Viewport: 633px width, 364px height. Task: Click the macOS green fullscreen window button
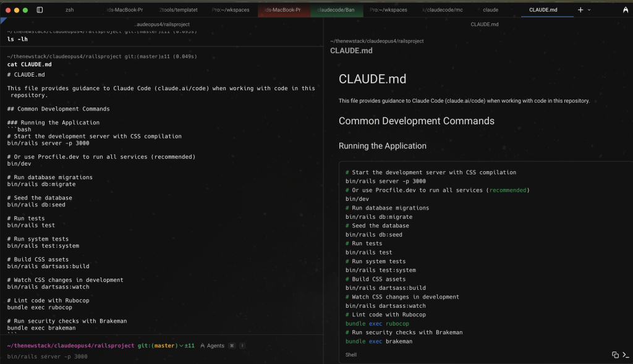(x=25, y=10)
